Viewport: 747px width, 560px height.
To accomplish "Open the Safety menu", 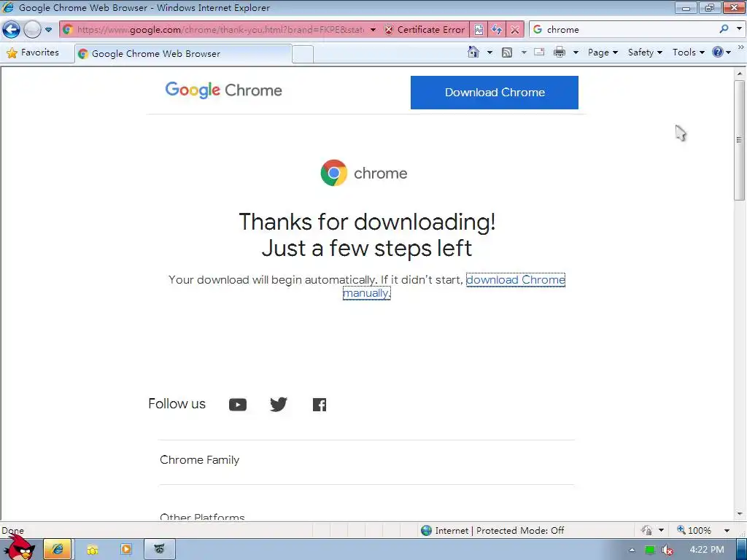I will click(x=645, y=52).
